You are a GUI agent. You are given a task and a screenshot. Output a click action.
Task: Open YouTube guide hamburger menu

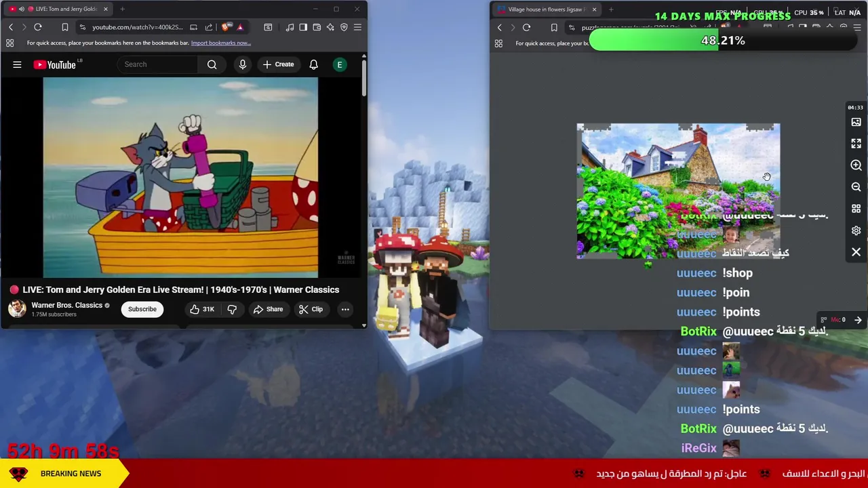(x=17, y=64)
